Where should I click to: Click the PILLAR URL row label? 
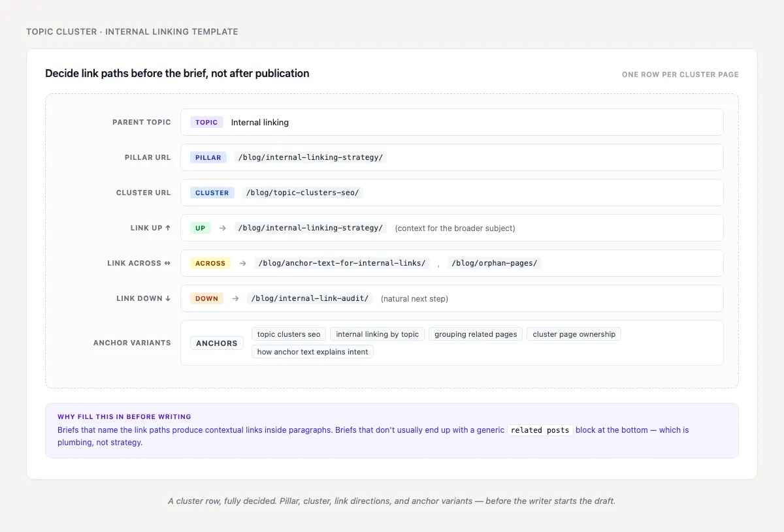click(x=148, y=157)
